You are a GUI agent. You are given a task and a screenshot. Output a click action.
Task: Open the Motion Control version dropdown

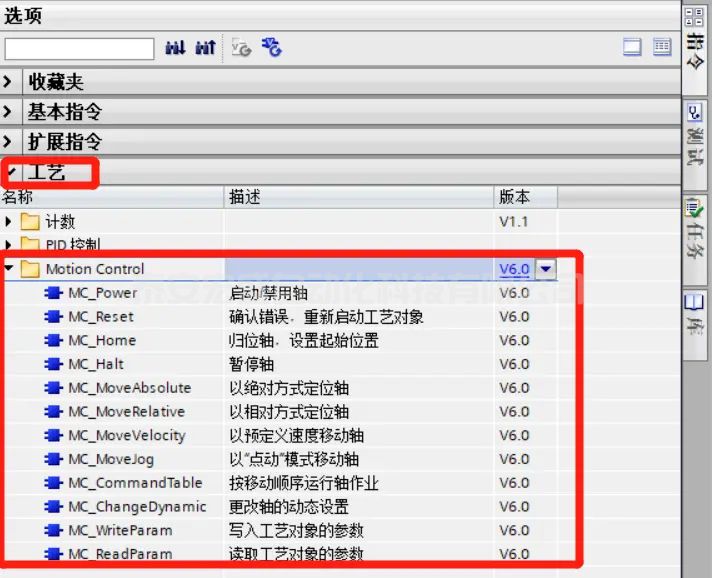click(x=546, y=269)
